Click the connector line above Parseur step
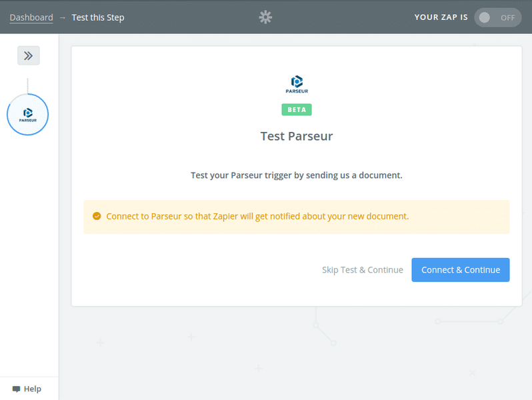 tap(27, 85)
